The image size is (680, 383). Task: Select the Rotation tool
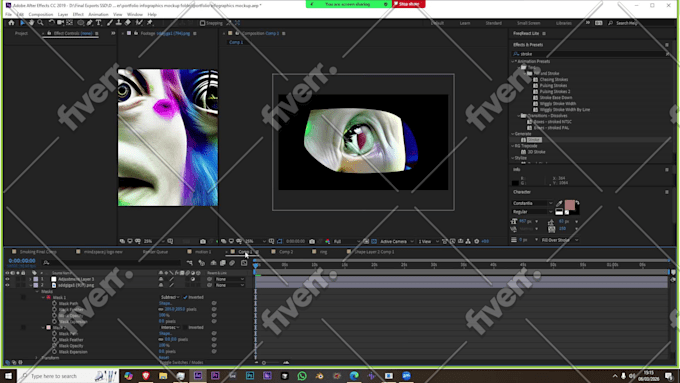tap(51, 23)
